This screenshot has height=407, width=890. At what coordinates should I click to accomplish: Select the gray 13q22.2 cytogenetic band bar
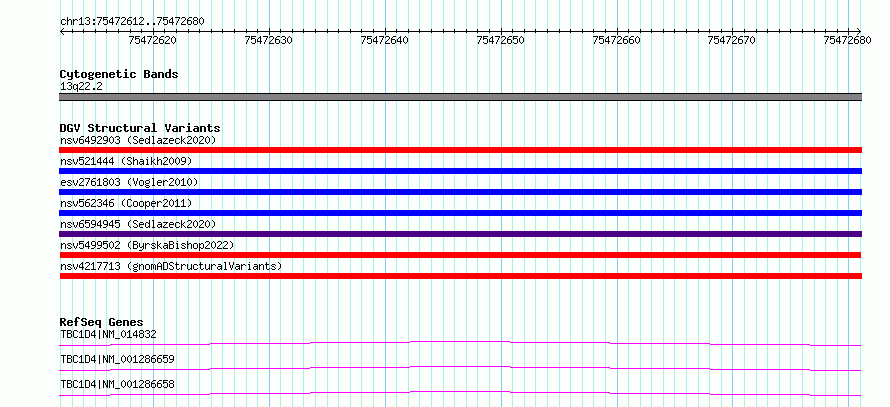pos(460,97)
